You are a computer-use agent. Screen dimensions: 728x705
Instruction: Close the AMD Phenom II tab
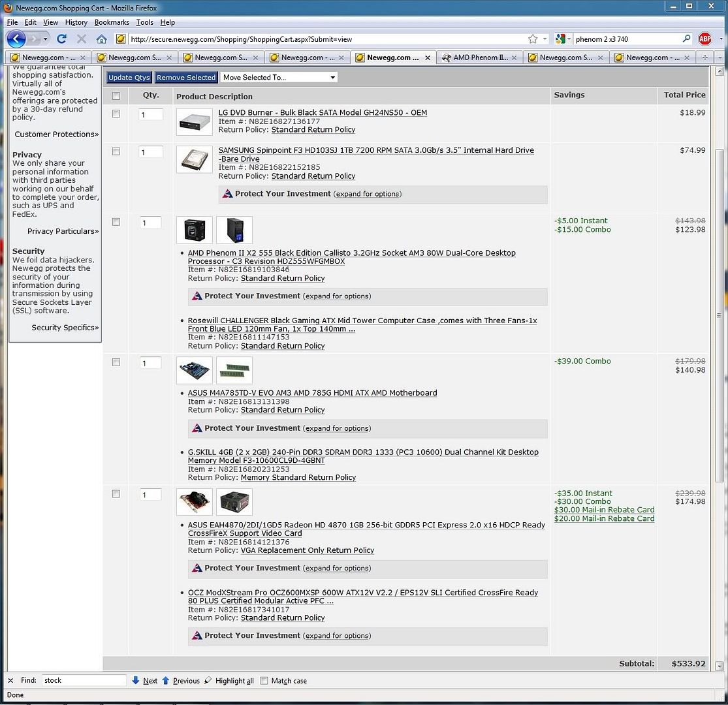click(514, 57)
